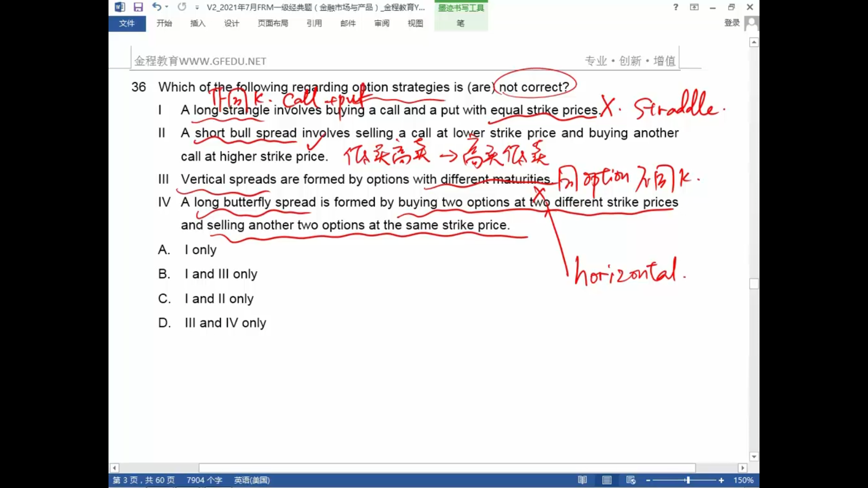Switch to the 邮件 (Mailings) tab
Image resolution: width=868 pixels, height=488 pixels.
[348, 23]
